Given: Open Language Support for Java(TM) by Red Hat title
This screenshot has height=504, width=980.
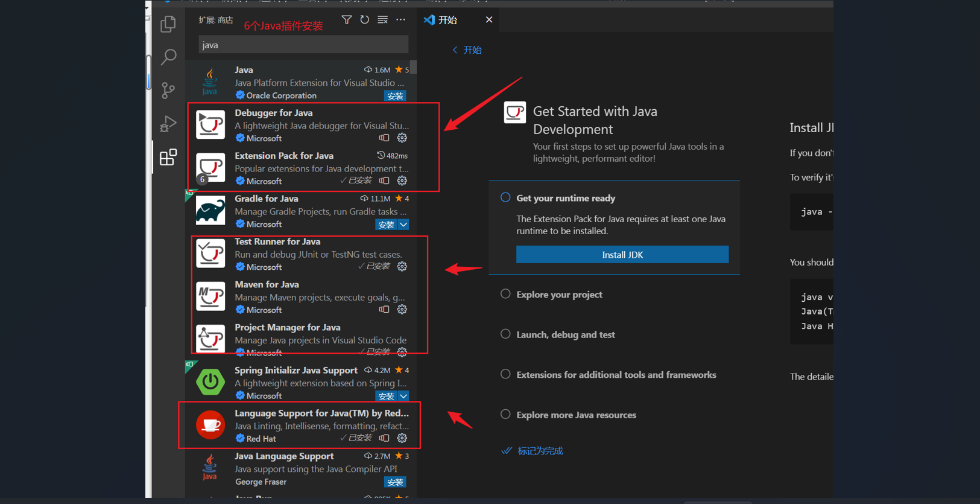Looking at the screenshot, I should [321, 413].
